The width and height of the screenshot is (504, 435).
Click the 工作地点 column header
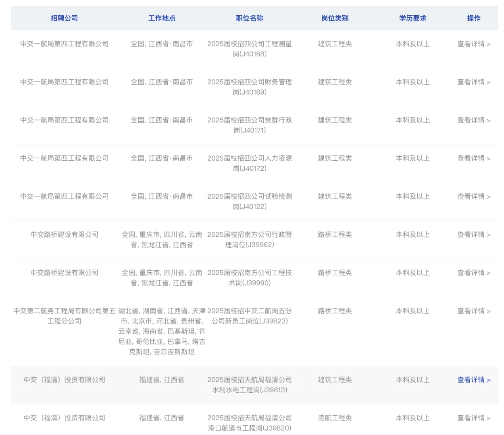click(x=162, y=18)
